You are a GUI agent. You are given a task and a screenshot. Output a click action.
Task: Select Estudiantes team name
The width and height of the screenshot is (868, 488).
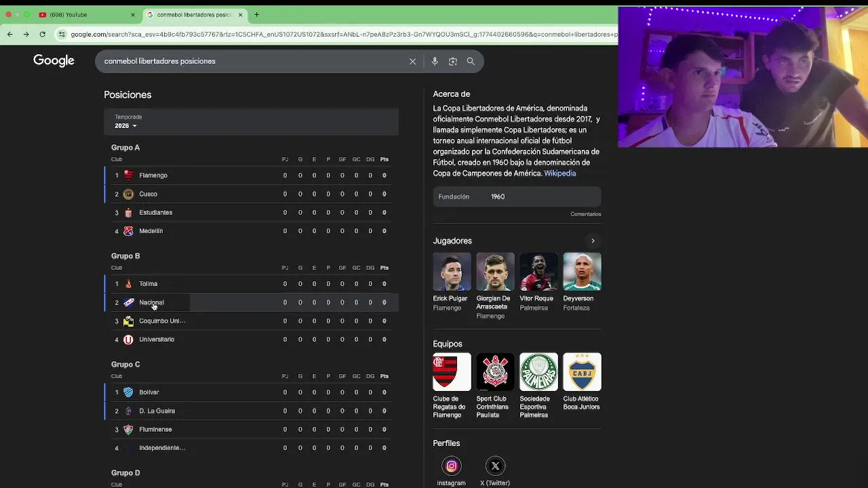click(155, 212)
